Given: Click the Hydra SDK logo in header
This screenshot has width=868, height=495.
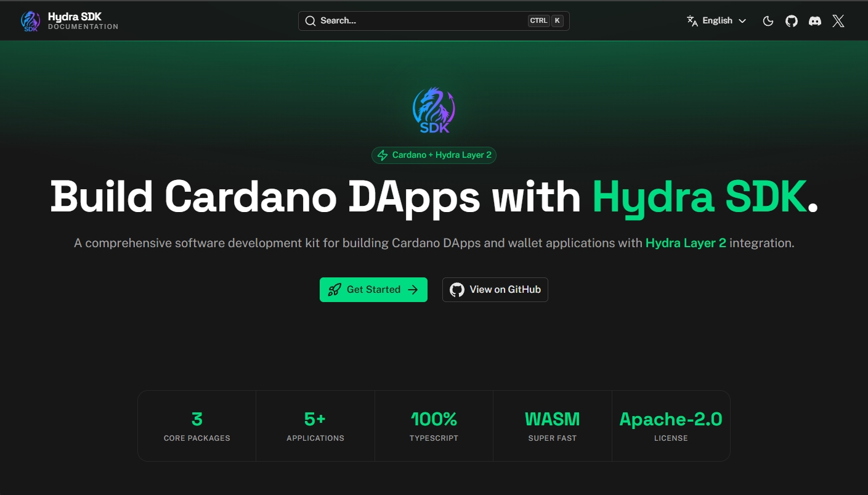Looking at the screenshot, I should coord(31,20).
